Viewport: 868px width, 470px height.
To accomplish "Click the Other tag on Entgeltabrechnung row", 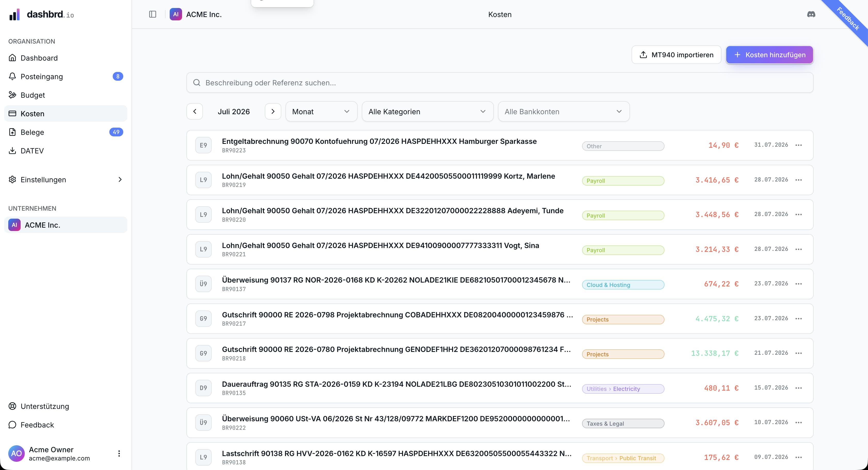I will [623, 146].
